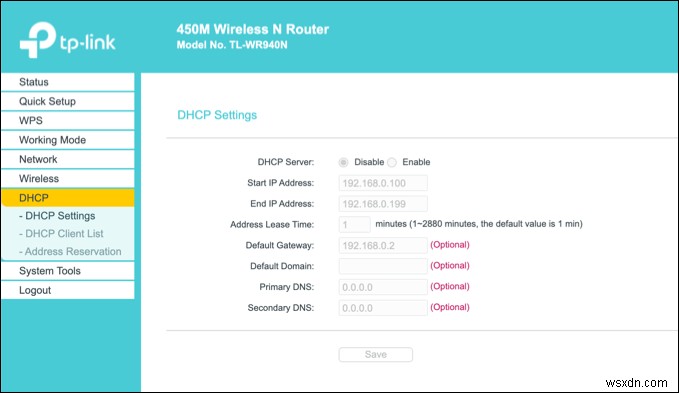Click the Save button

[x=375, y=354]
